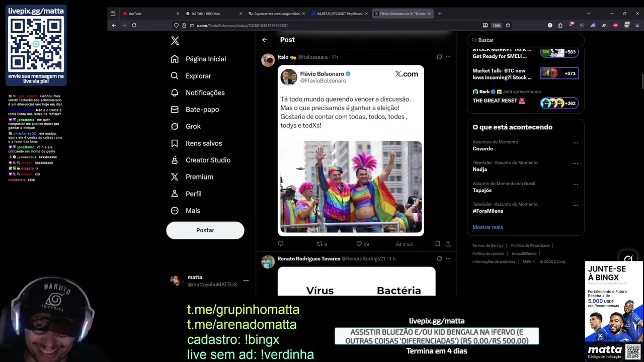Click Grok icon on Italo's post
Screen dimensions: 644x362
click(x=439, y=57)
